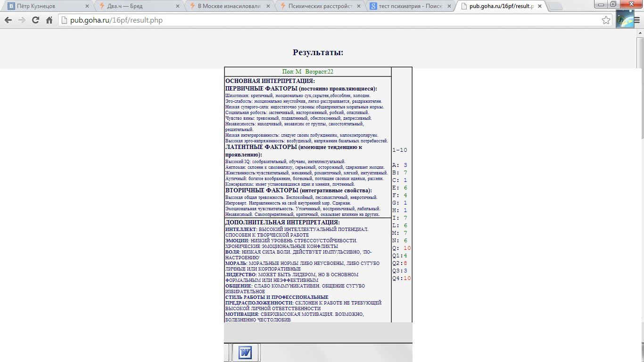
Task: Click the "Высокая общая тревожность" line
Action: coord(301,197)
